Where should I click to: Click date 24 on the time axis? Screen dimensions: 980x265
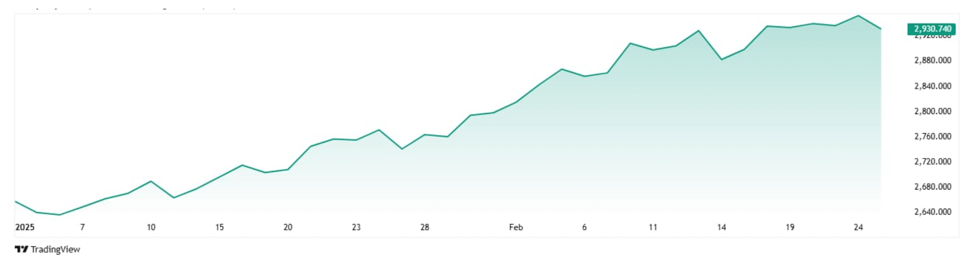858,227
